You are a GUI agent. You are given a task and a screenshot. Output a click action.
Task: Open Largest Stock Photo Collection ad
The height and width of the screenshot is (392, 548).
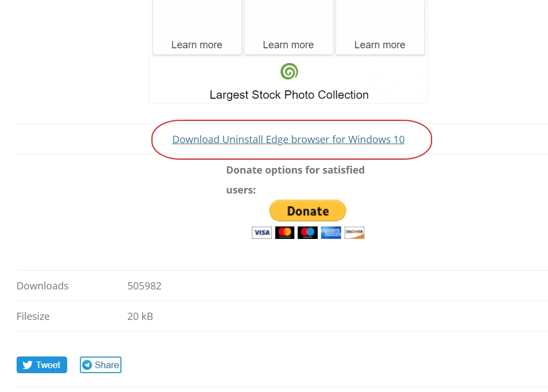(x=289, y=95)
